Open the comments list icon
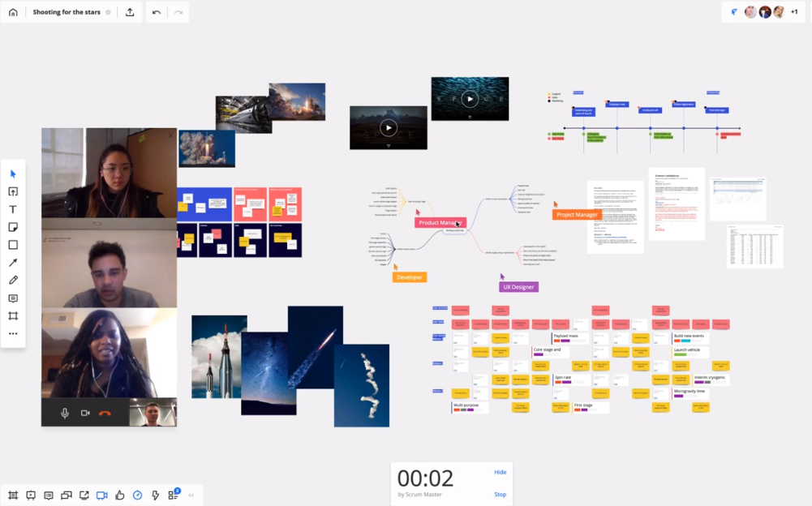Image resolution: width=812 pixels, height=506 pixels. point(49,495)
